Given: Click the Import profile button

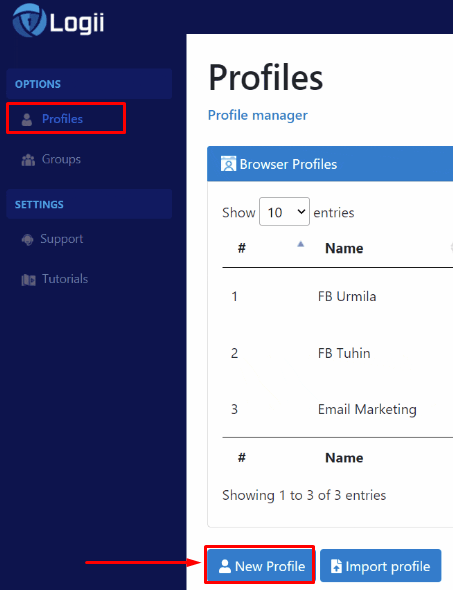Looking at the screenshot, I should (x=380, y=566).
